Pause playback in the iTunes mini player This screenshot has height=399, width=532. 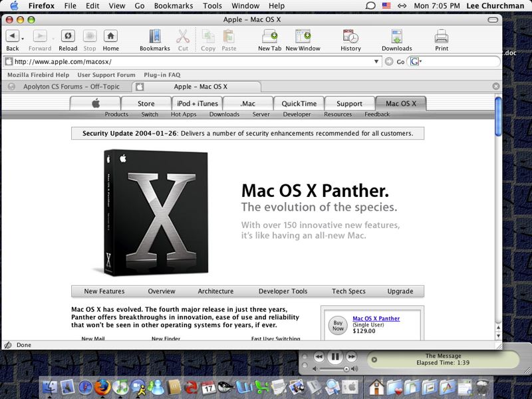click(x=335, y=357)
